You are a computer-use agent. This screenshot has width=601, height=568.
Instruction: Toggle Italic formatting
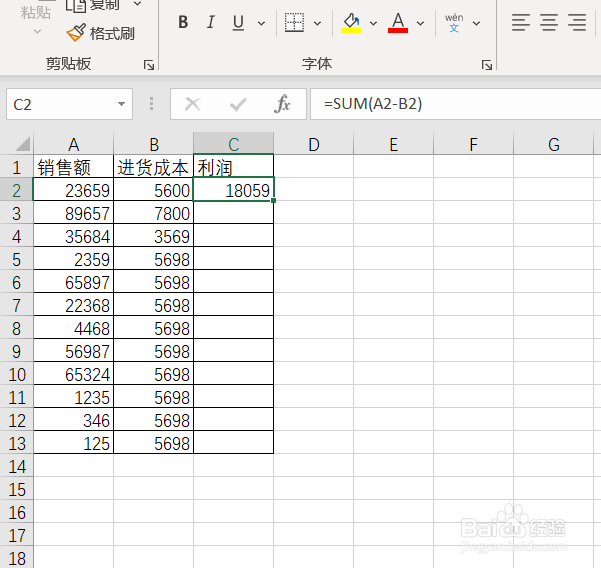tap(210, 22)
